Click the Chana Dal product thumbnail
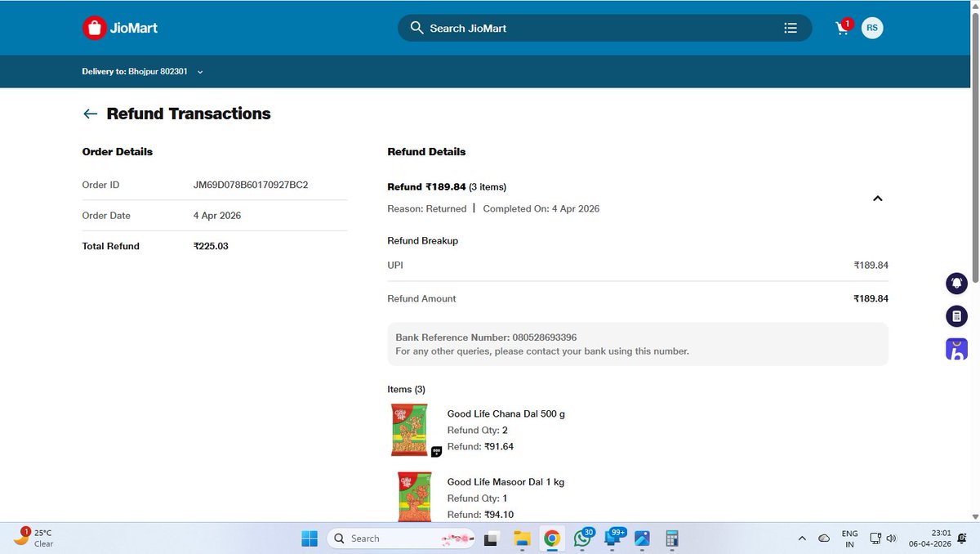This screenshot has height=554, width=980. click(409, 429)
